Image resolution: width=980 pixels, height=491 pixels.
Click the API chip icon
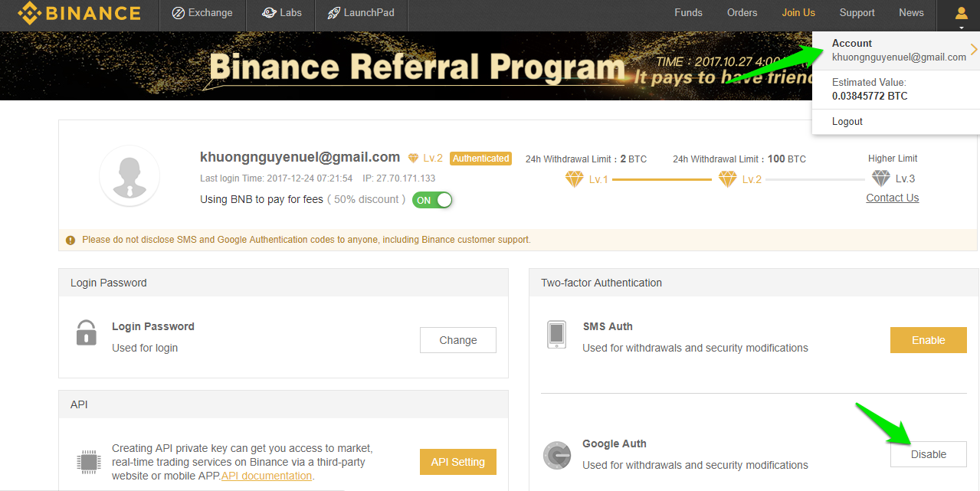[88, 462]
